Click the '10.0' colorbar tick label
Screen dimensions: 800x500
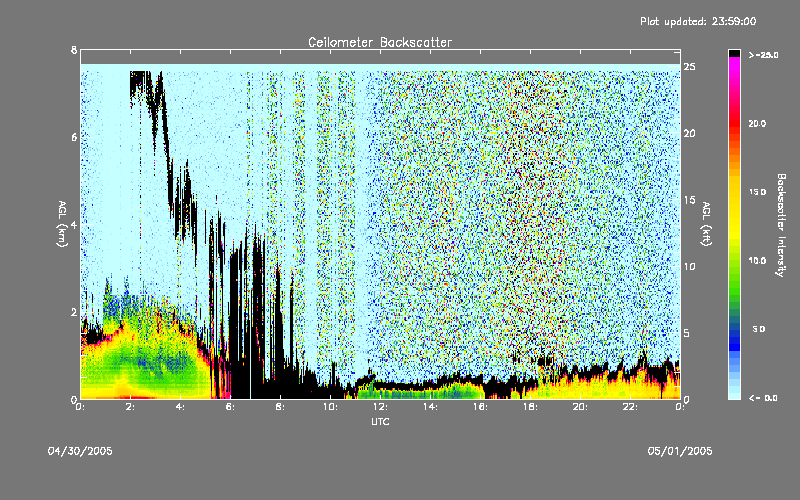[757, 260]
